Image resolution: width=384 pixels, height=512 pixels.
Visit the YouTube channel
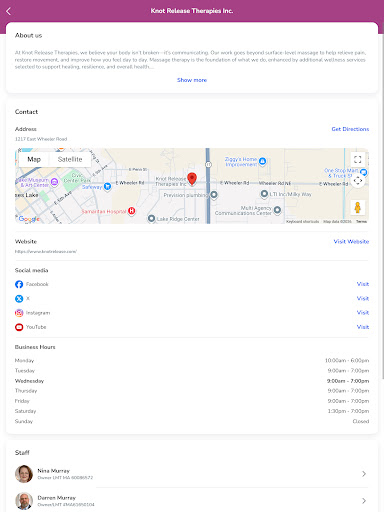click(x=363, y=327)
